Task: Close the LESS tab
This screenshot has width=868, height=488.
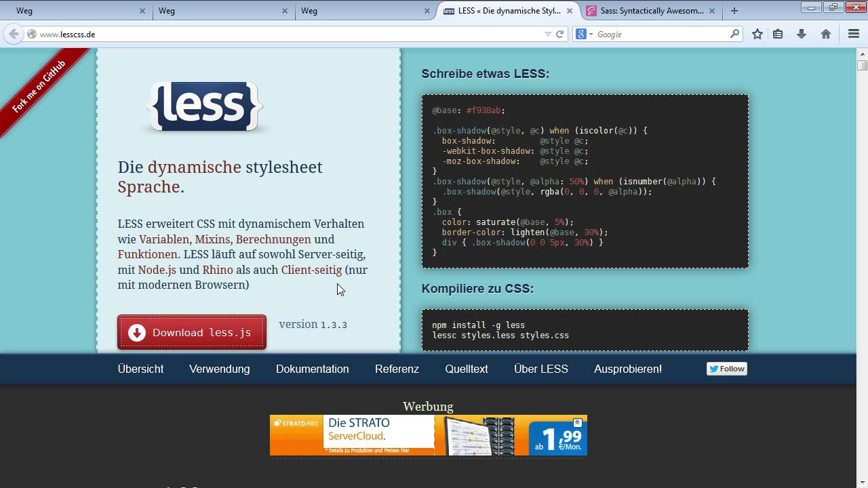Action: pos(570,11)
